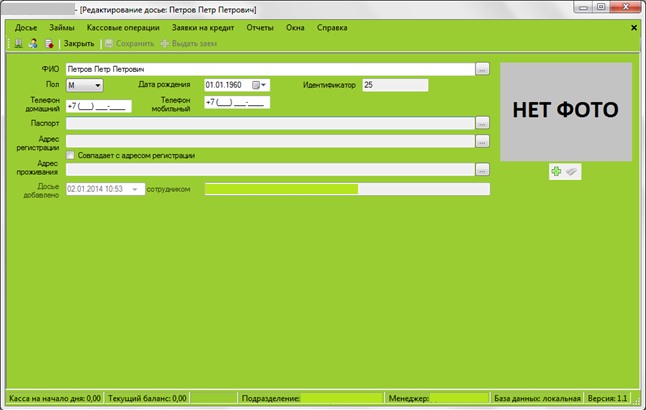Image resolution: width=646 pixels, height=410 pixels.
Task: Add a photo with the green plus icon
Action: coord(556,171)
